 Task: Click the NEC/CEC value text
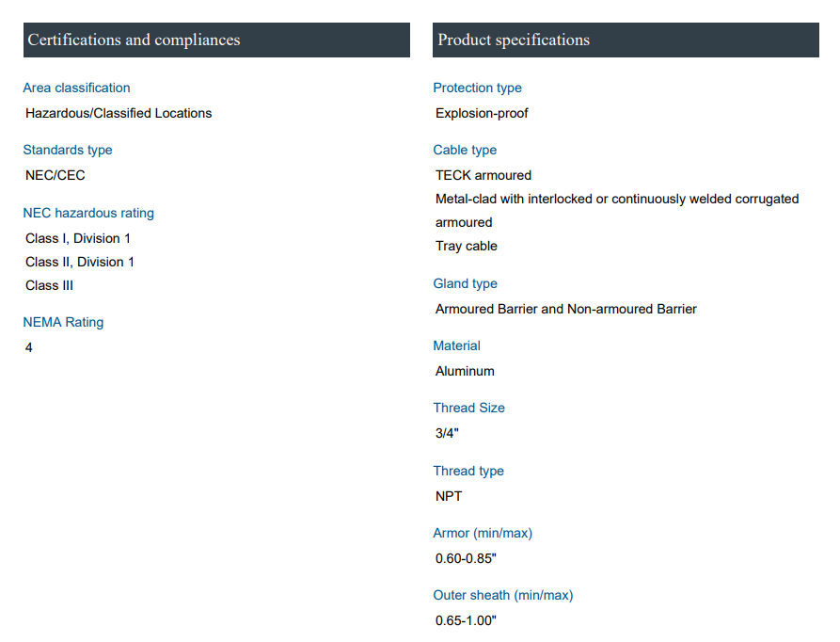(x=55, y=175)
